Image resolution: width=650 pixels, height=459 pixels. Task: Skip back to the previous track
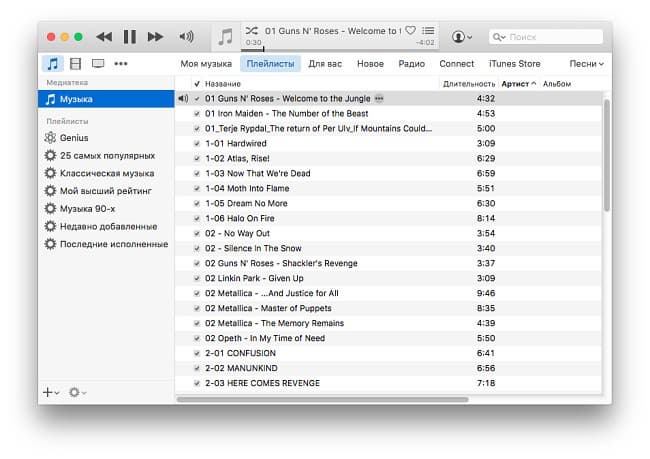pyautogui.click(x=104, y=37)
